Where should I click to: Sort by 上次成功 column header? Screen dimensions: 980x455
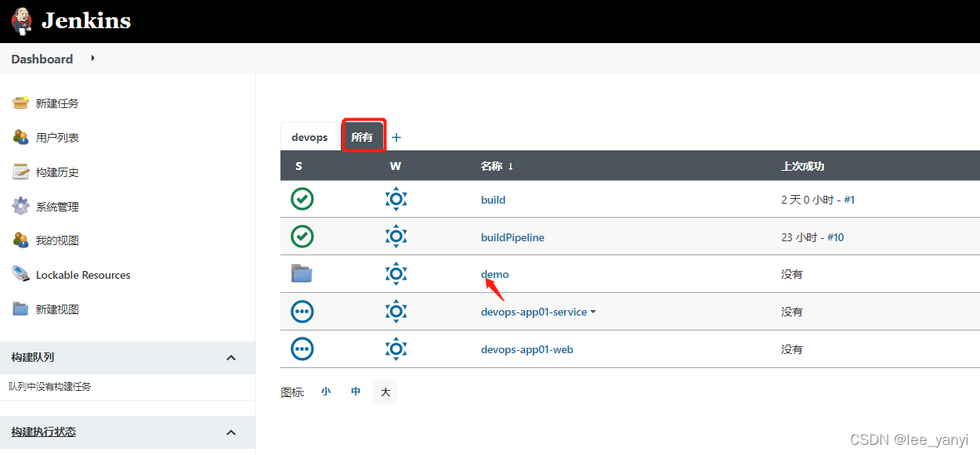(802, 166)
